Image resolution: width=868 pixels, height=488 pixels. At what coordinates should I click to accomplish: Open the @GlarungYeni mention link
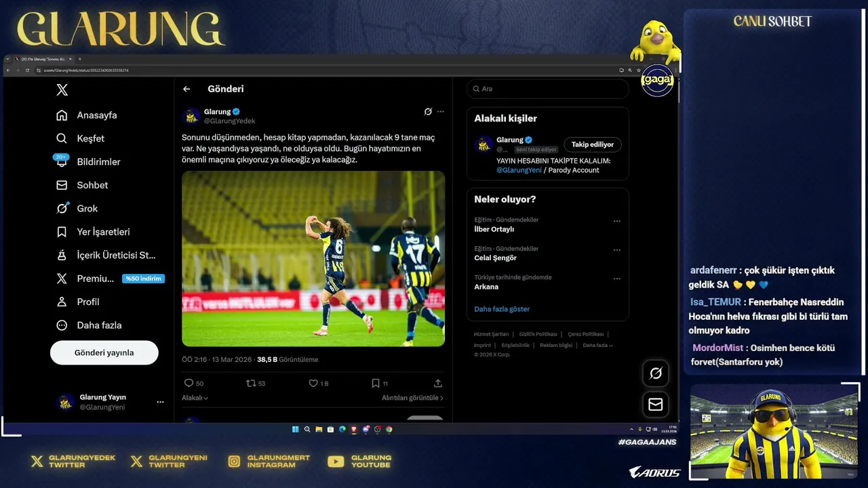click(519, 170)
